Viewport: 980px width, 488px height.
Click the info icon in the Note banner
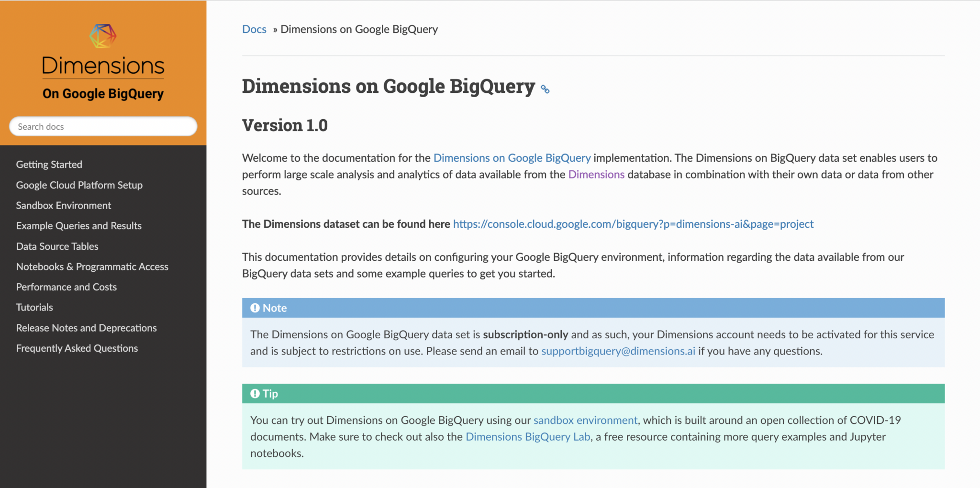[x=255, y=308]
